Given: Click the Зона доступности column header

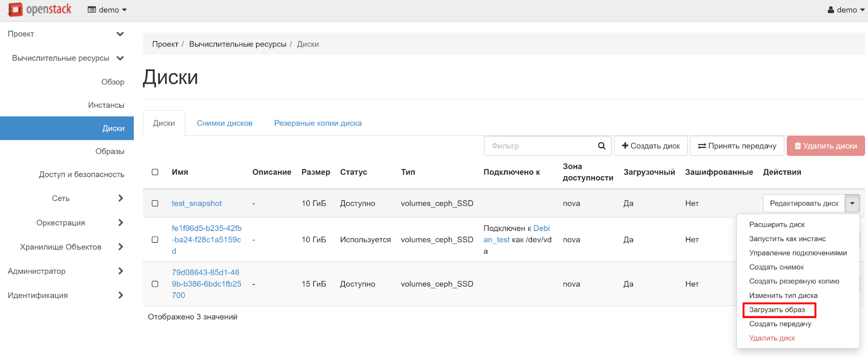Looking at the screenshot, I should [588, 172].
